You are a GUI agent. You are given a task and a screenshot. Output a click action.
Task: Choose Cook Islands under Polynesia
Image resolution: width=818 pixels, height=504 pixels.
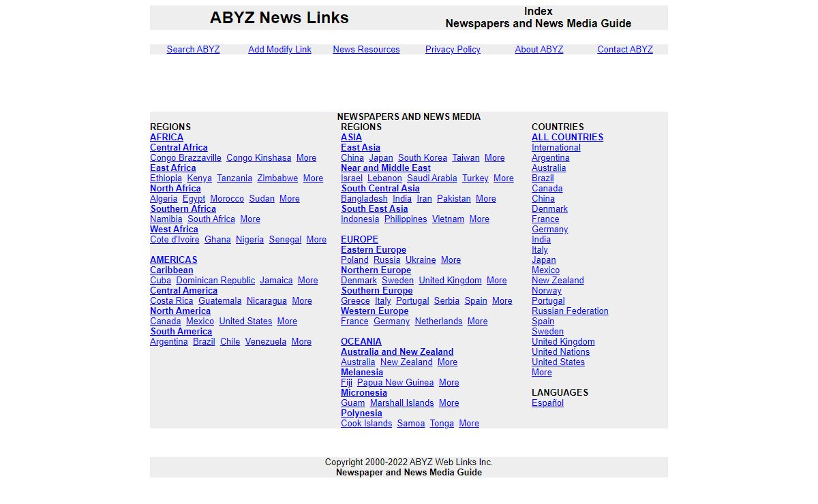tap(366, 423)
